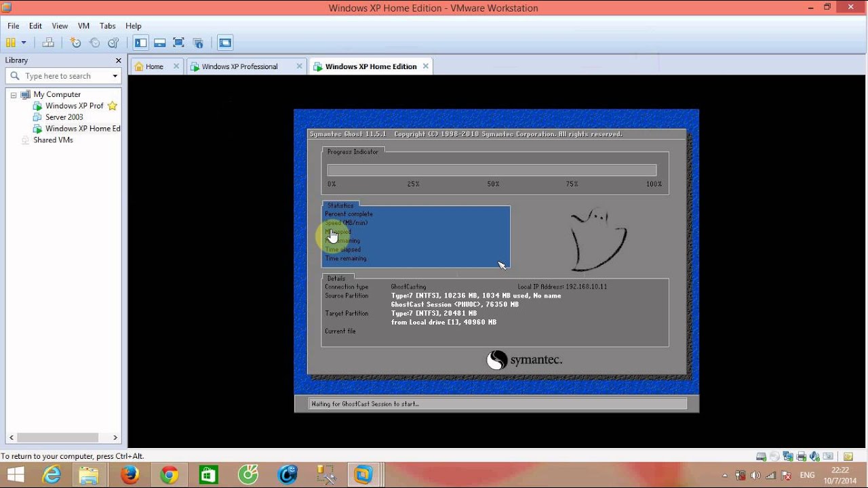Close the Library panel
The height and width of the screenshot is (488, 868).
[x=118, y=60]
